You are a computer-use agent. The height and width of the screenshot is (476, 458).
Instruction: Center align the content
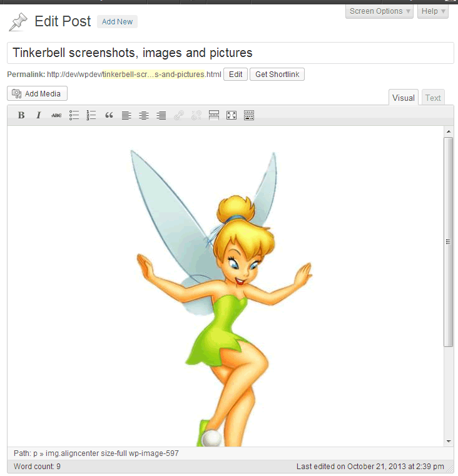click(x=144, y=115)
